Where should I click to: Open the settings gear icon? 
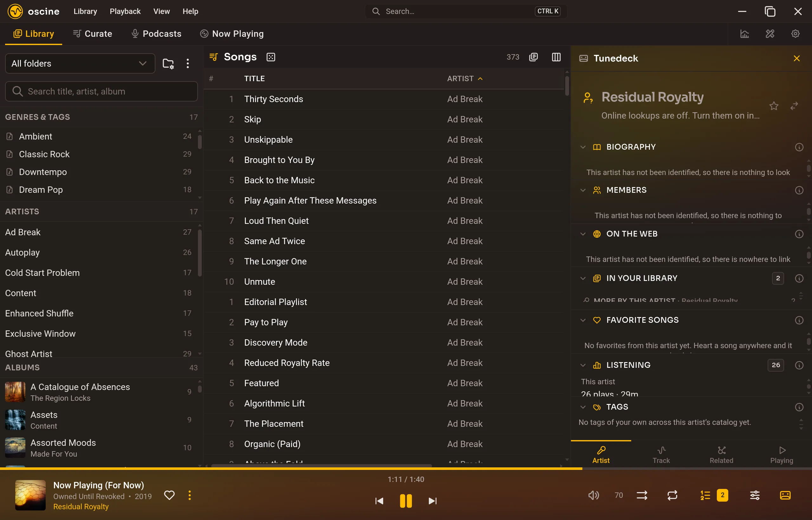[x=796, y=34]
